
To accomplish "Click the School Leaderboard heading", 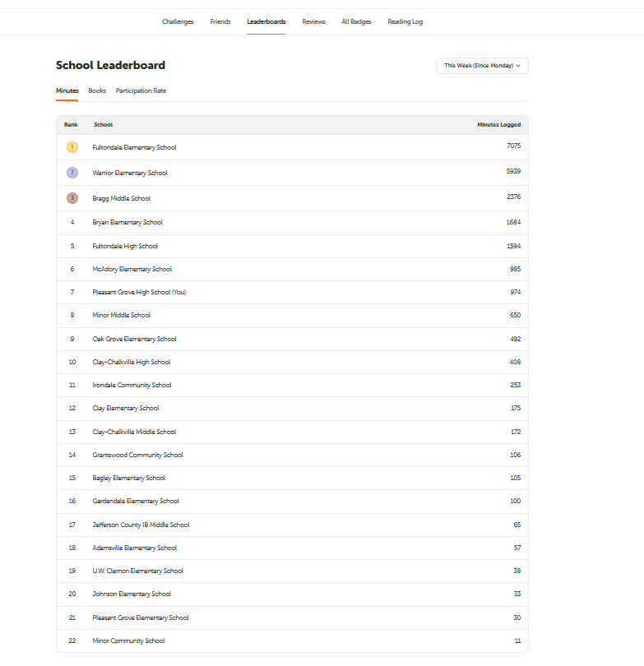I will point(110,66).
